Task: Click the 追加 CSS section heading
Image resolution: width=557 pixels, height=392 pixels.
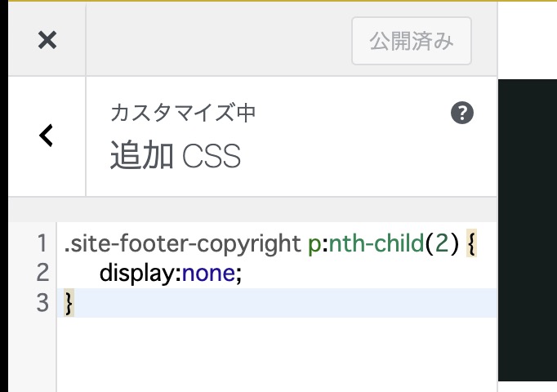Action: [176, 155]
